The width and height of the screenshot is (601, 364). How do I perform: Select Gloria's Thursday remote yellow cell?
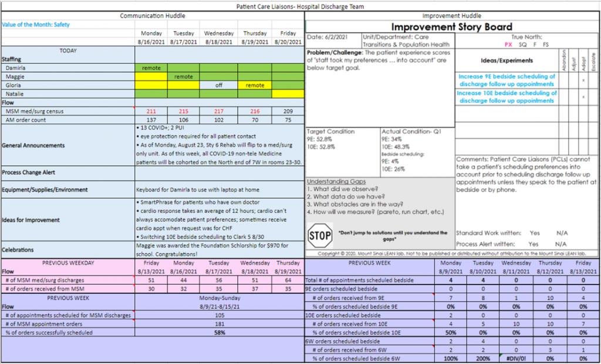click(x=255, y=86)
